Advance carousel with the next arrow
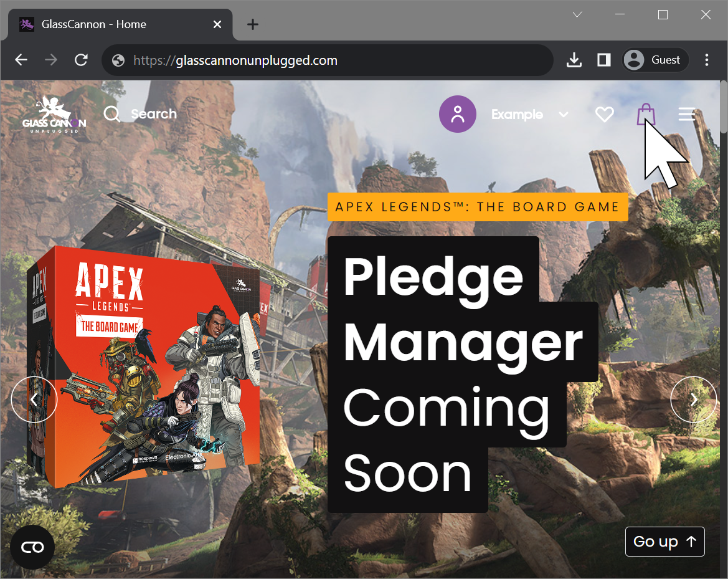This screenshot has height=579, width=728. (693, 400)
